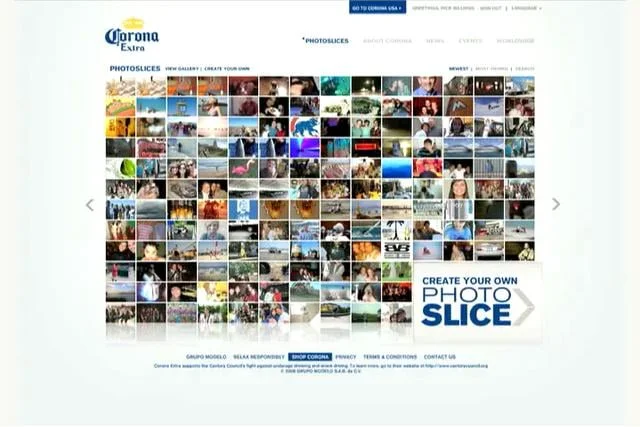
Task: Open the black palm tree logo thumbnail
Action: [397, 230]
